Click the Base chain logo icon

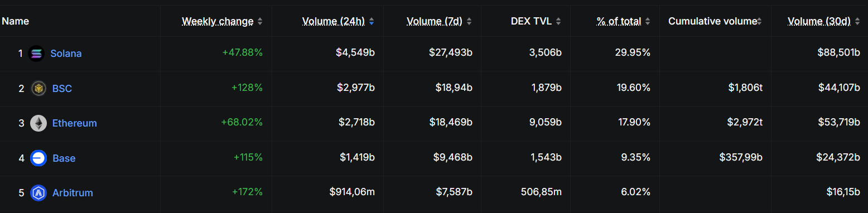tap(38, 158)
